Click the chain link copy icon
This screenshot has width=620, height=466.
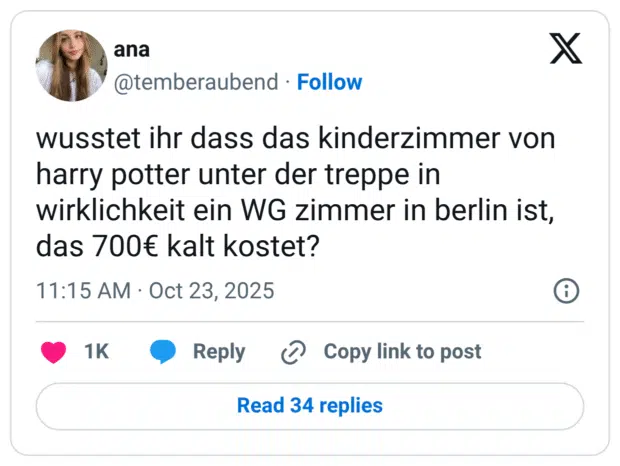(x=293, y=352)
